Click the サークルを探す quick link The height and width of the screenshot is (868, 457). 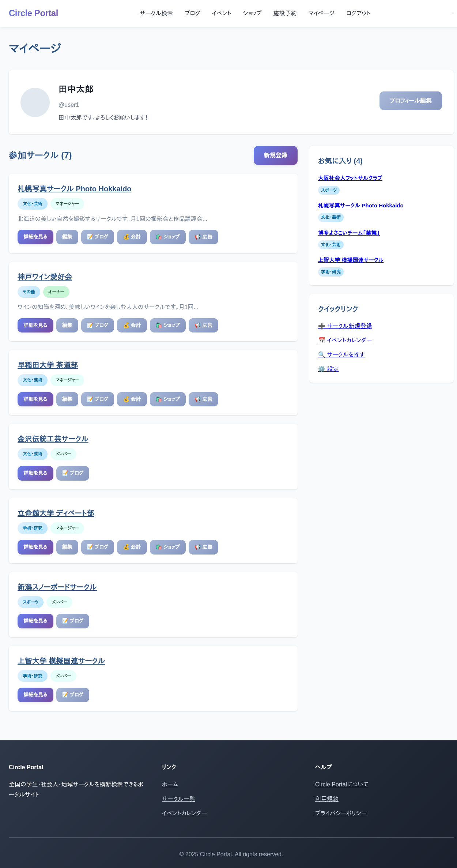341,354
